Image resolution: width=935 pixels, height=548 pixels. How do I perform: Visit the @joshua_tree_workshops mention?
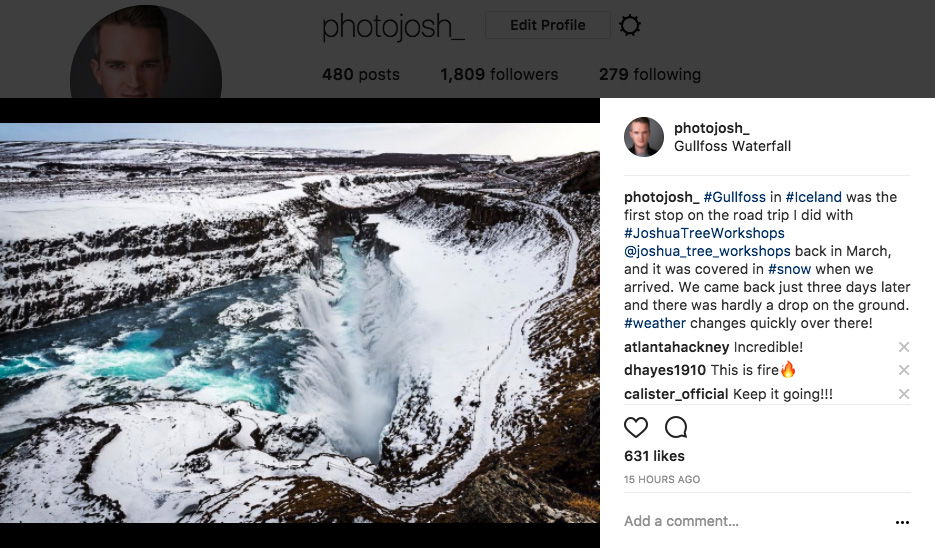pos(707,251)
